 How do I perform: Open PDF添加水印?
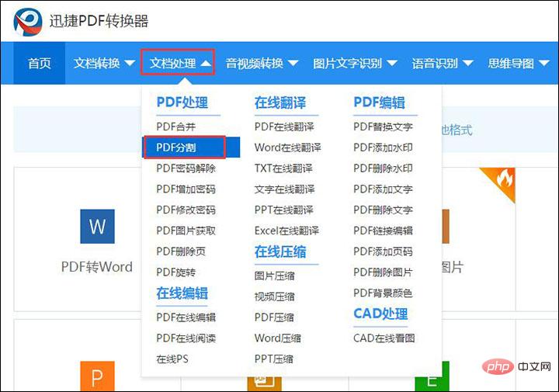click(383, 147)
